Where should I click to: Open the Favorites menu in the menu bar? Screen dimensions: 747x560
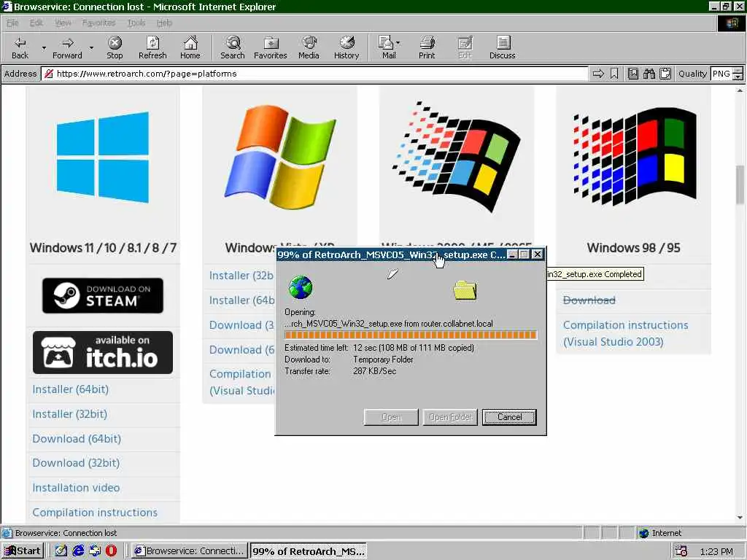point(98,23)
